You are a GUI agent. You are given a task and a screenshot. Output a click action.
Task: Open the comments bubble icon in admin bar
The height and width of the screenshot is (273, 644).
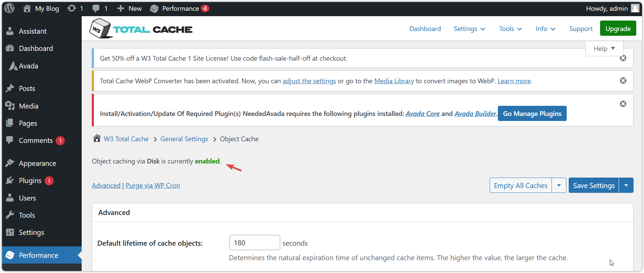point(96,8)
